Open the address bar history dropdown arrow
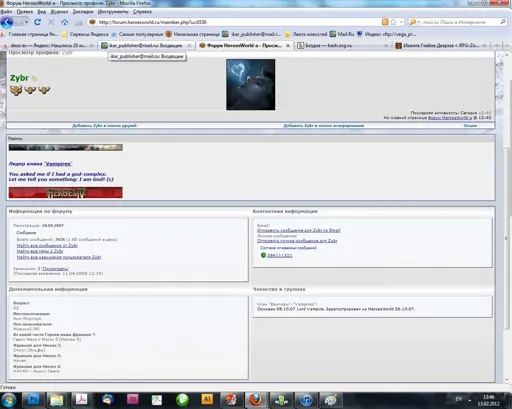512x409 pixels. point(401,22)
